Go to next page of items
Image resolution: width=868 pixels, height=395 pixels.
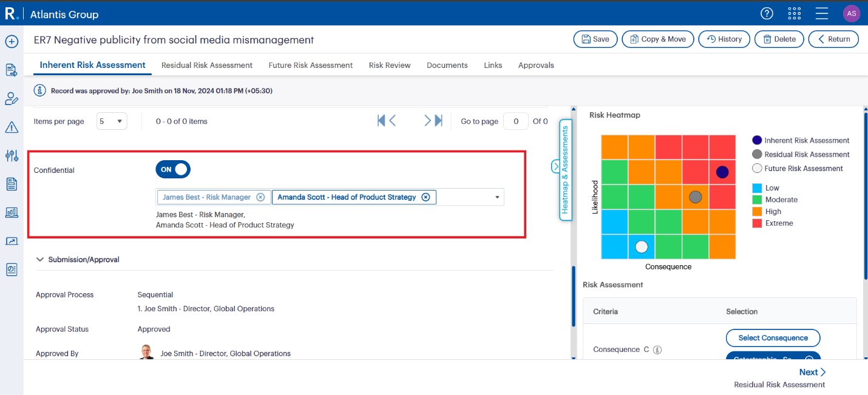(x=427, y=121)
